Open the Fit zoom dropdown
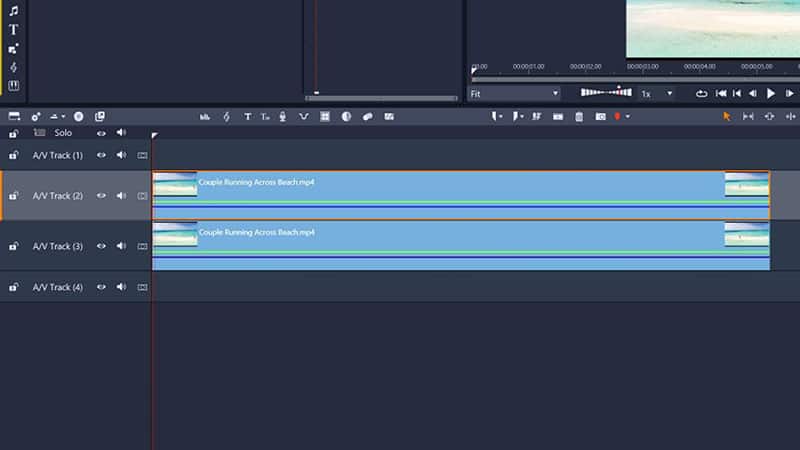The width and height of the screenshot is (800, 450). coord(514,94)
